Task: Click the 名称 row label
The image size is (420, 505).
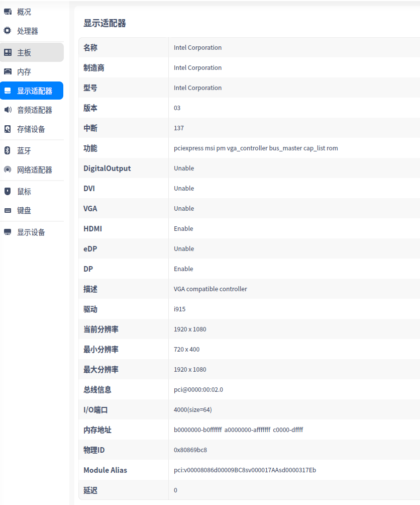Action: point(90,47)
